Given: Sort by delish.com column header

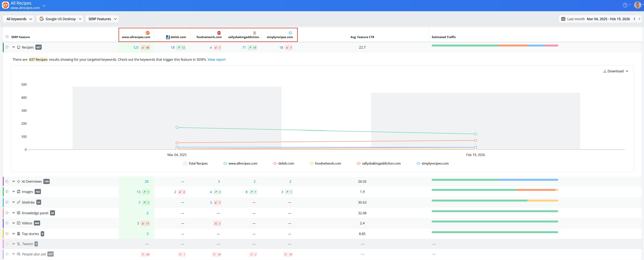Looking at the screenshot, I should tap(178, 37).
